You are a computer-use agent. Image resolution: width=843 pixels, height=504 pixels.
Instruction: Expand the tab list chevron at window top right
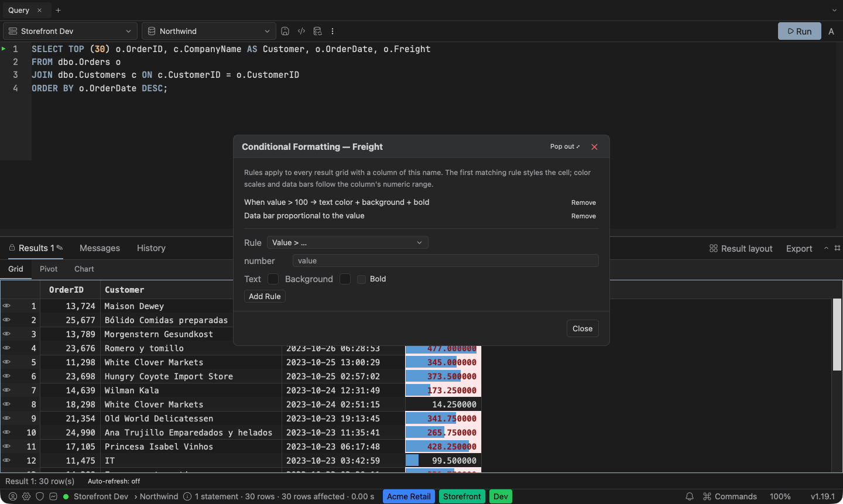pyautogui.click(x=834, y=10)
